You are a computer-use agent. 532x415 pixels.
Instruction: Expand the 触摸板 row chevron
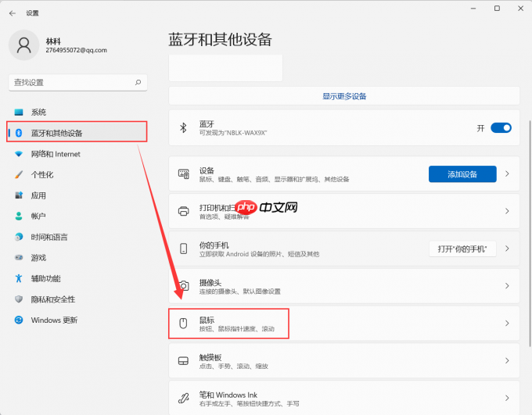(507, 360)
